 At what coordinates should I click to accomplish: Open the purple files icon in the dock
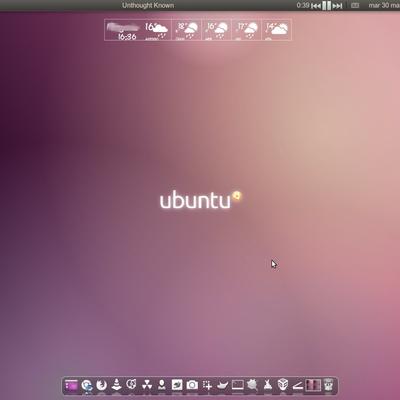click(x=71, y=385)
